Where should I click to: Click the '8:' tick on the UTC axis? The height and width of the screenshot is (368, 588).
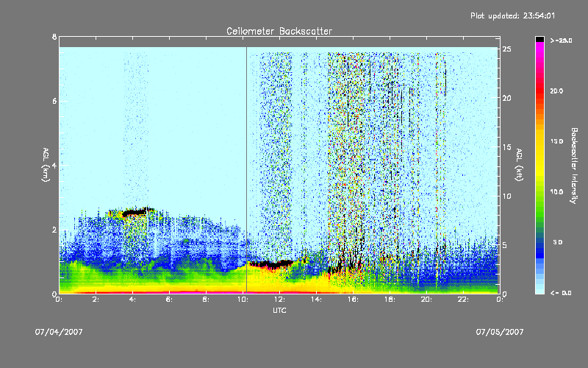point(206,300)
